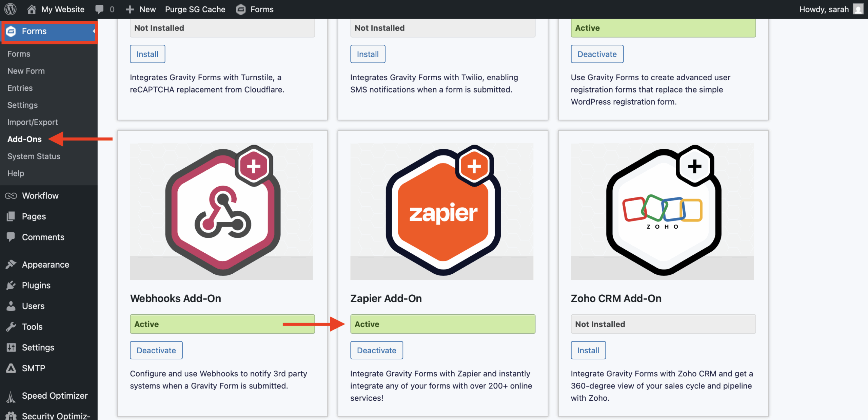Click the SMTP sidebar icon
This screenshot has height=420, width=868.
pyautogui.click(x=11, y=368)
